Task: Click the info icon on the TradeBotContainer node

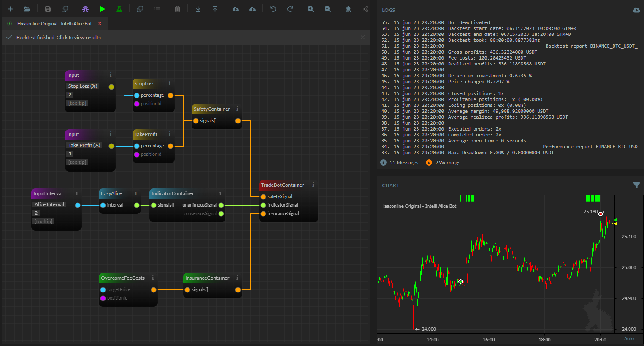Action: click(x=313, y=185)
